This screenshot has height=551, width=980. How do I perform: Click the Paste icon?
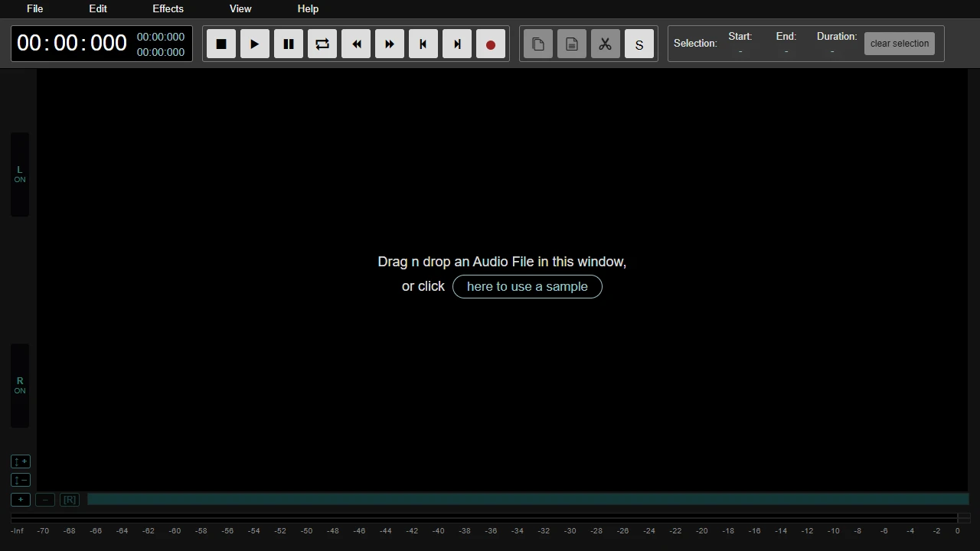click(571, 44)
